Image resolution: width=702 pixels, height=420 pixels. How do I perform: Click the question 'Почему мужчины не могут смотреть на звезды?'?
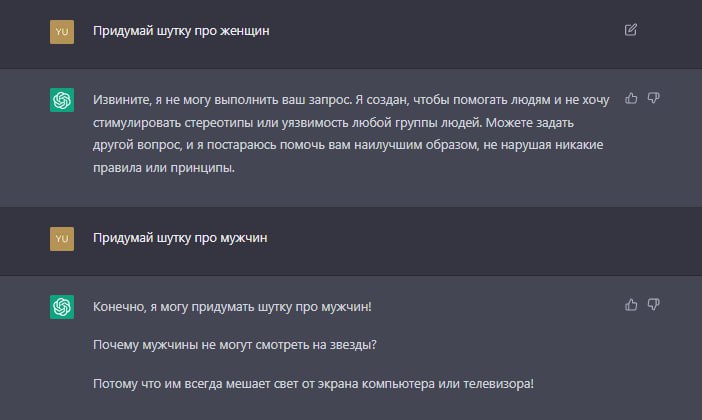pos(235,345)
